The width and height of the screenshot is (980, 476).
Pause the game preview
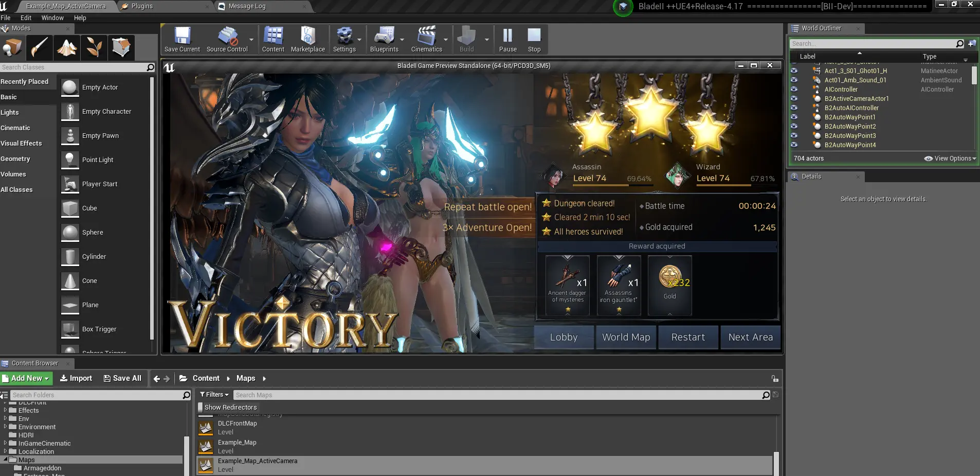pos(507,39)
